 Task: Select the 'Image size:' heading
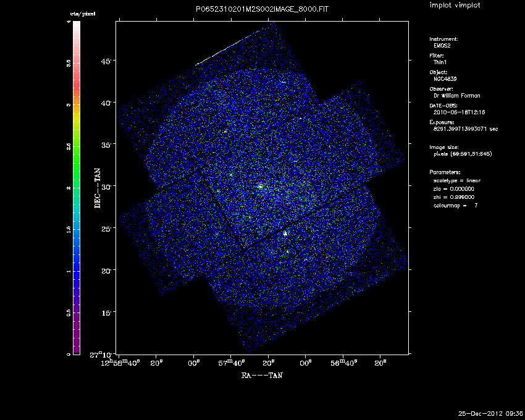click(x=444, y=148)
